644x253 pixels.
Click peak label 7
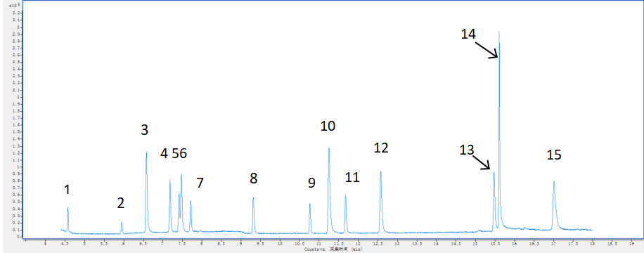[x=200, y=183]
